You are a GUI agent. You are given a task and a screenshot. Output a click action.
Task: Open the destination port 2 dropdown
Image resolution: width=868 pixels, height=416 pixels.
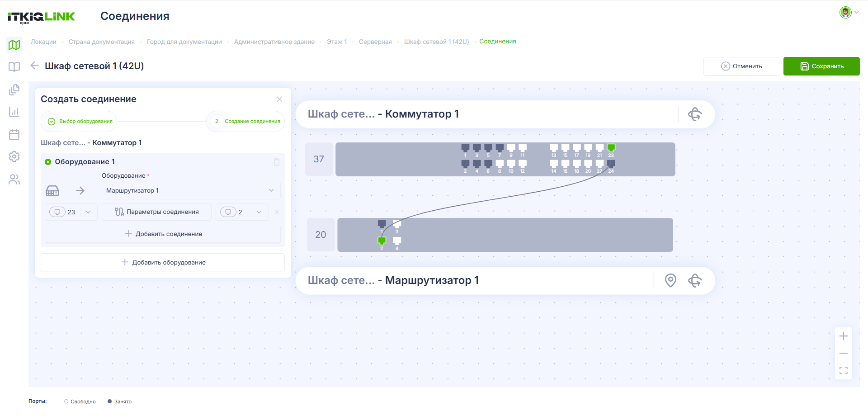pyautogui.click(x=242, y=212)
